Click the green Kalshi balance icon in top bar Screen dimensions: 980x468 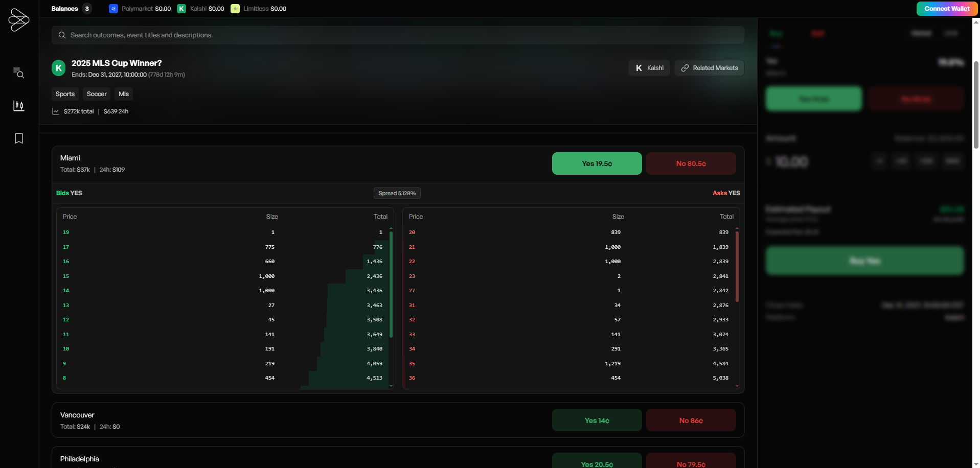pyautogui.click(x=181, y=9)
